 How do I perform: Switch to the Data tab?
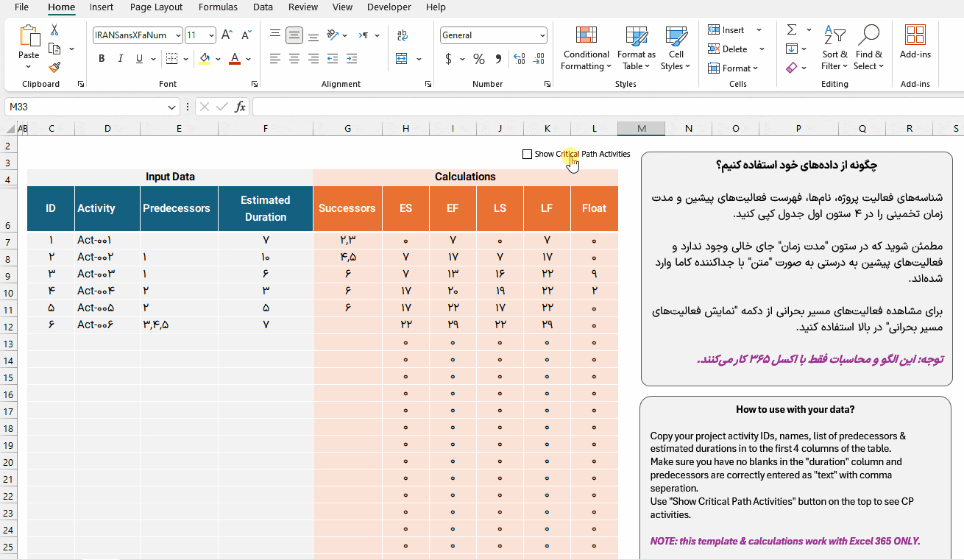click(x=263, y=7)
